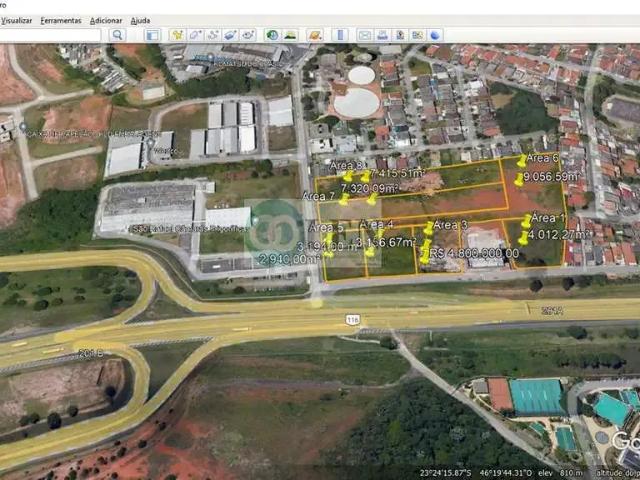This screenshot has width=640, height=480.
Task: Click the pushpin next to Area 7
Action: pos(344,199)
